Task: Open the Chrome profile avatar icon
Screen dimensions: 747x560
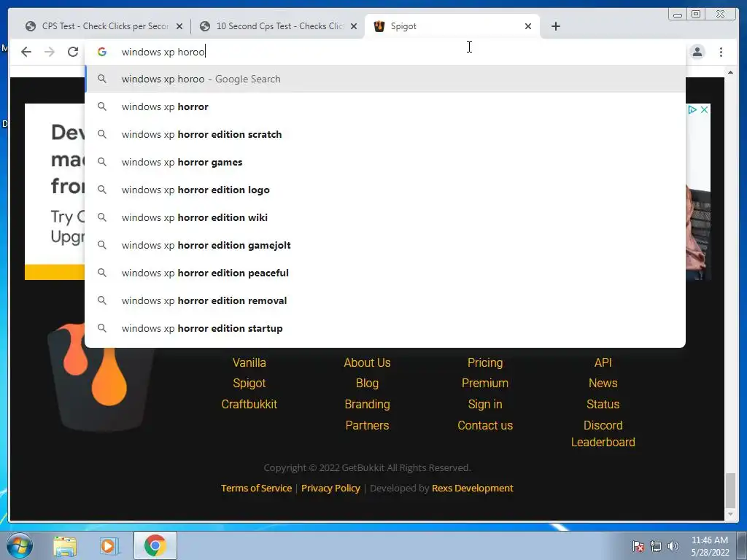Action: click(697, 52)
